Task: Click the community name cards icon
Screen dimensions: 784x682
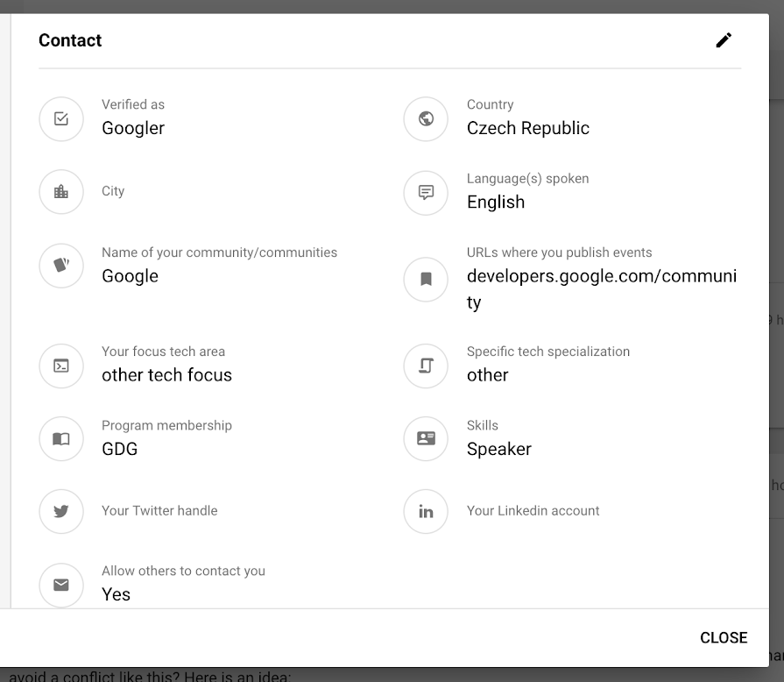Action: [x=61, y=265]
